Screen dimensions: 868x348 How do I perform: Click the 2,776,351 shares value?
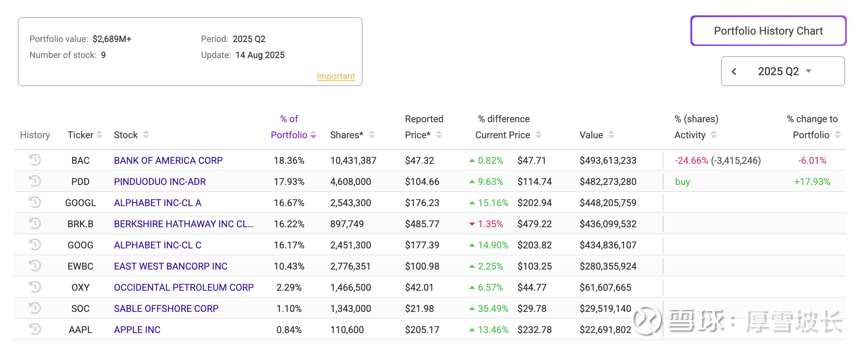tap(350, 266)
